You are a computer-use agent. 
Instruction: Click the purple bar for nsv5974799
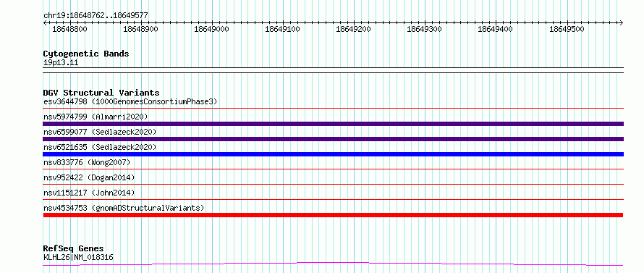[333, 124]
